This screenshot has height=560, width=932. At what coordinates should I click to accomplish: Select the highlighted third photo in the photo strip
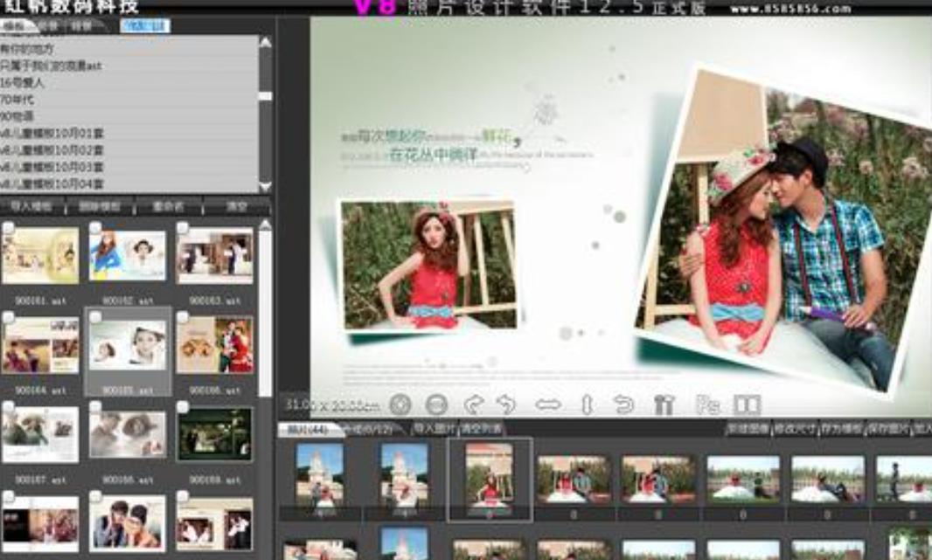[489, 477]
